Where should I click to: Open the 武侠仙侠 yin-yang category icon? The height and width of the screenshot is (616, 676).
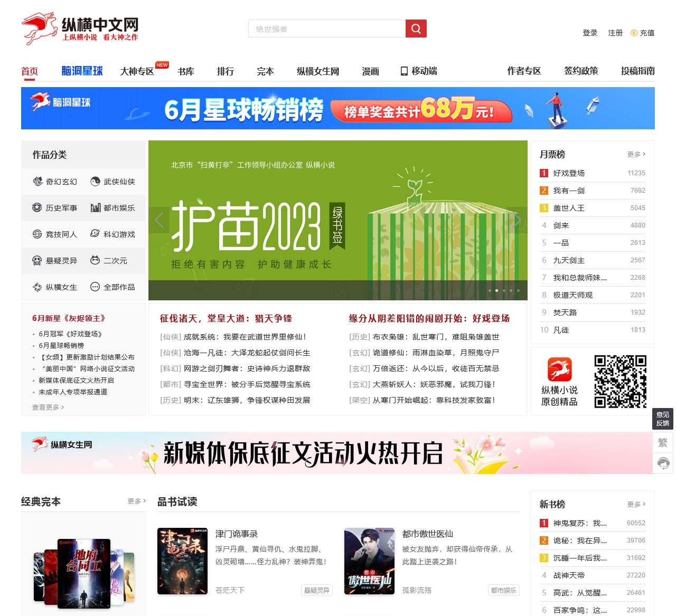coord(95,182)
